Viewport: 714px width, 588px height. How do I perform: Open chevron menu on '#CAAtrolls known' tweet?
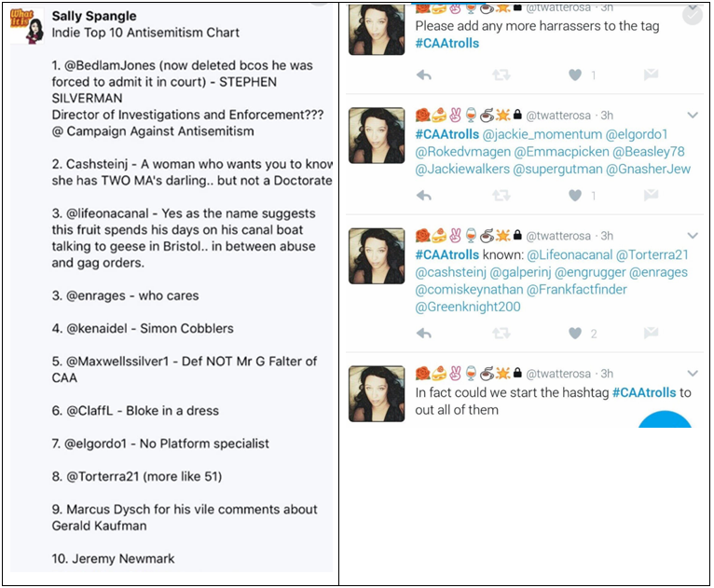coord(693,236)
